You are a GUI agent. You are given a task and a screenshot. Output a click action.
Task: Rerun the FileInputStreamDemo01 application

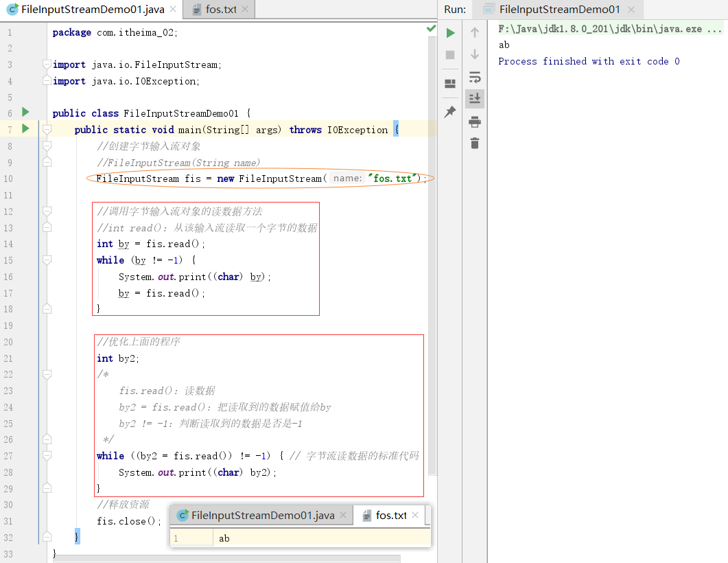point(449,32)
